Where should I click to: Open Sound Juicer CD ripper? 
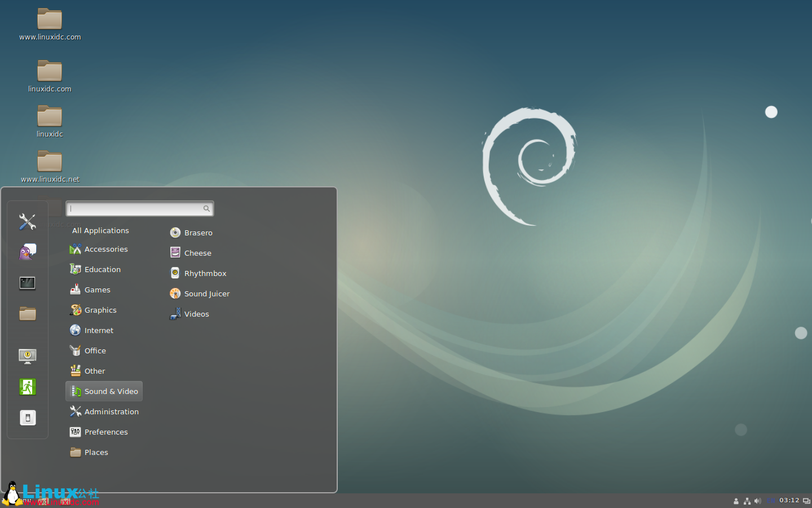(x=207, y=293)
